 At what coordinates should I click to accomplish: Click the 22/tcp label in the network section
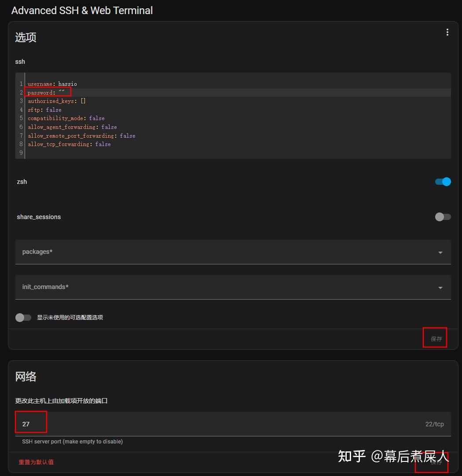[x=434, y=424]
